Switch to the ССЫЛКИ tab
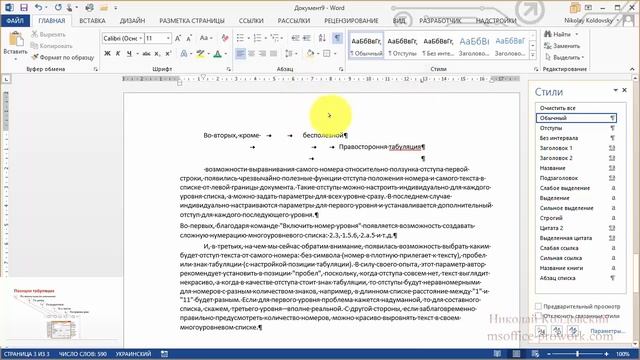Image resolution: width=640 pixels, height=360 pixels. (251, 20)
